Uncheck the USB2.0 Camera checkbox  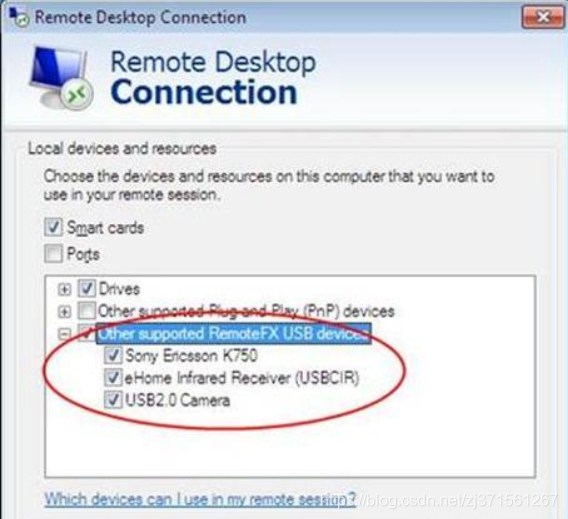tap(113, 400)
